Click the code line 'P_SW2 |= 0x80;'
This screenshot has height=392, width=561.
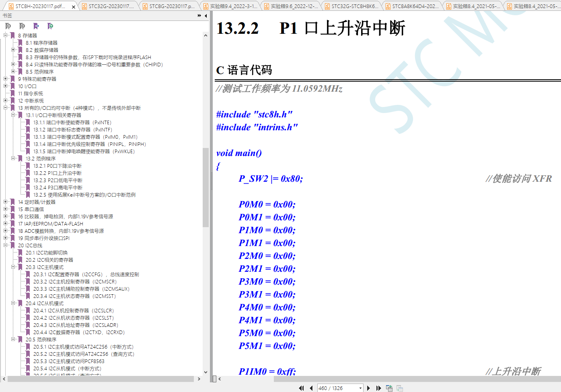click(271, 179)
